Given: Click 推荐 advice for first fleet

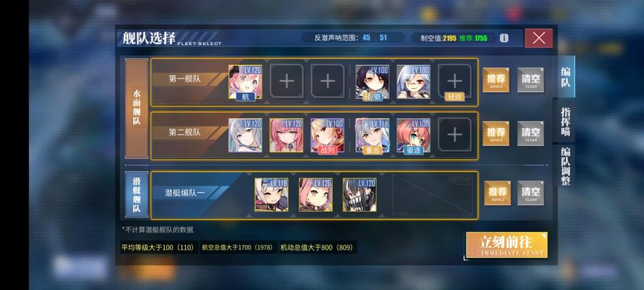Looking at the screenshot, I should click(x=496, y=80).
